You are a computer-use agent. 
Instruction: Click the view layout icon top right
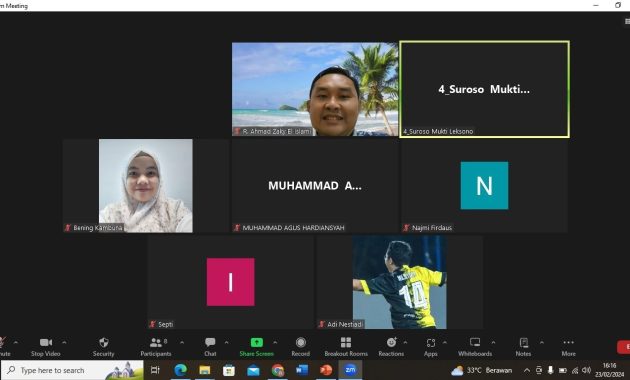(x=627, y=21)
